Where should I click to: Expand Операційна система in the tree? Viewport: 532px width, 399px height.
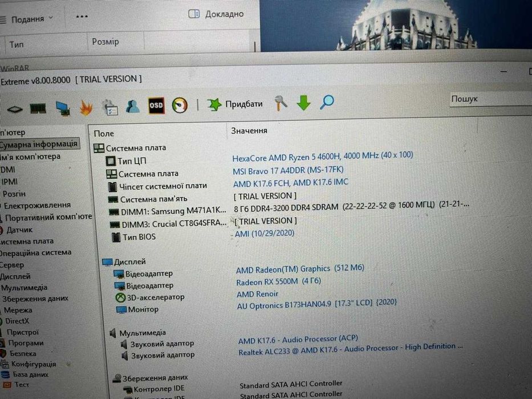pos(35,253)
